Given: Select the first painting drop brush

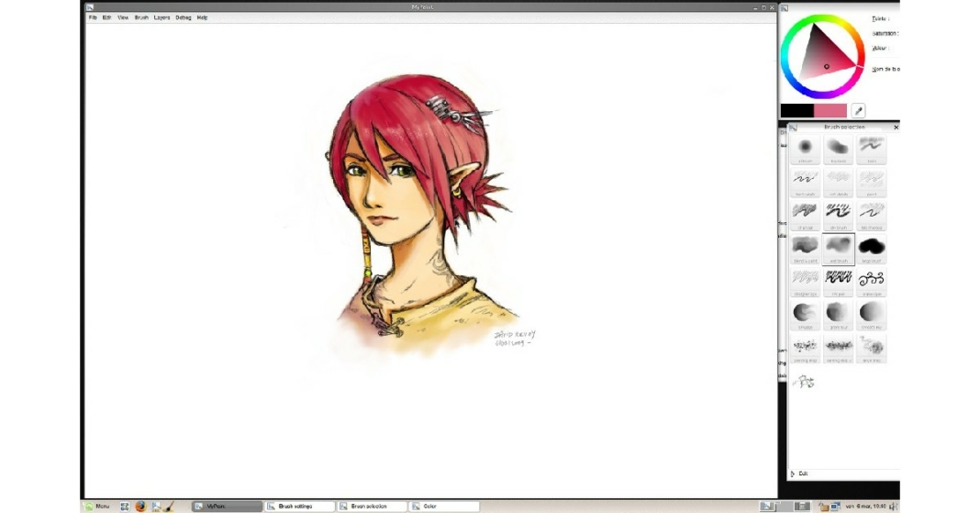Looking at the screenshot, I should (x=805, y=349).
